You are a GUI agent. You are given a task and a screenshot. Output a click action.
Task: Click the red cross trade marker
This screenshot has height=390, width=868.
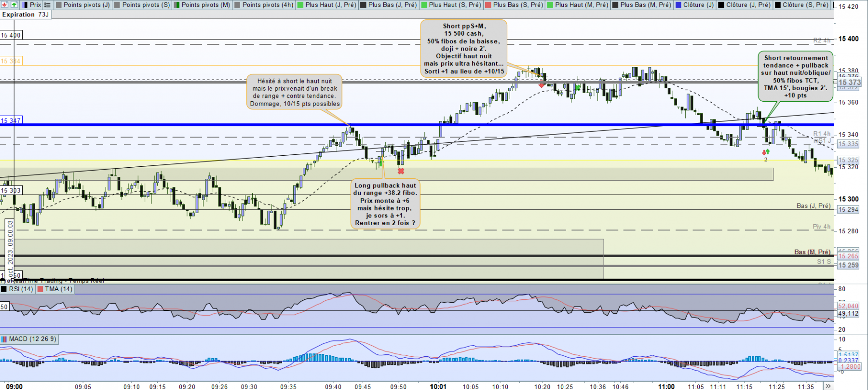point(401,171)
